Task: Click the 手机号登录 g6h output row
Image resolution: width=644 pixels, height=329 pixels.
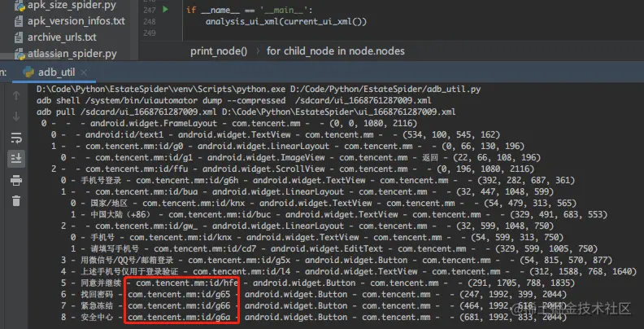Action: pos(318,181)
